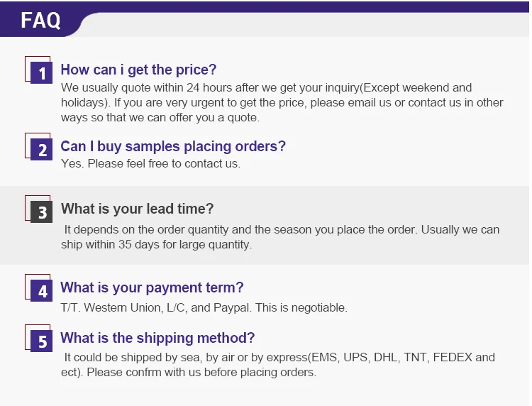The image size is (532, 406).
Task: Select the FAQ header tab
Action: click(41, 20)
